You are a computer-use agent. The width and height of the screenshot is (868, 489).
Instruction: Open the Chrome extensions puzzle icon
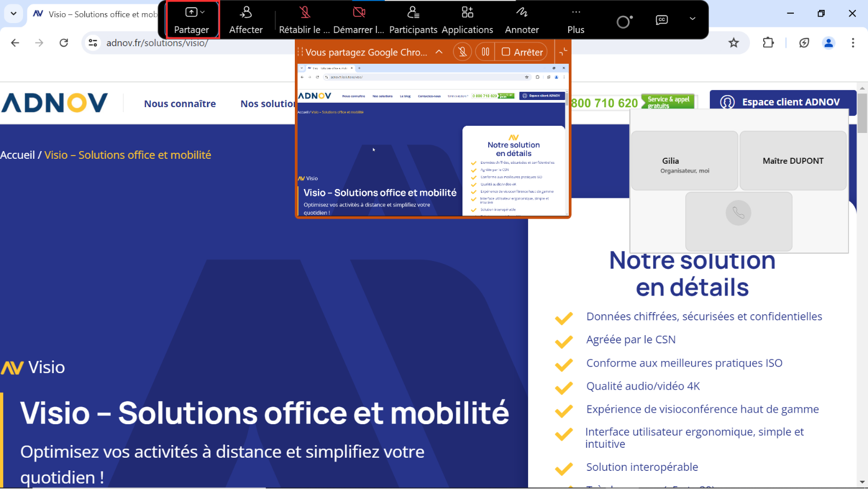coord(768,43)
